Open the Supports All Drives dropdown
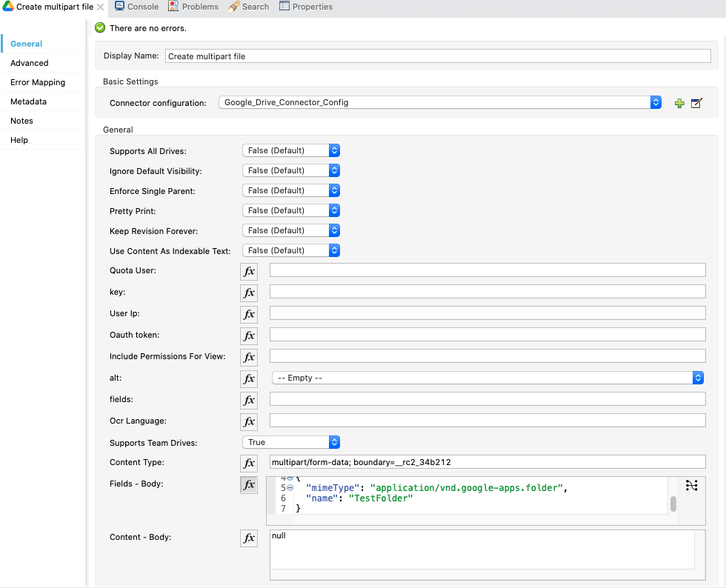This screenshot has height=588, width=726. coord(290,150)
